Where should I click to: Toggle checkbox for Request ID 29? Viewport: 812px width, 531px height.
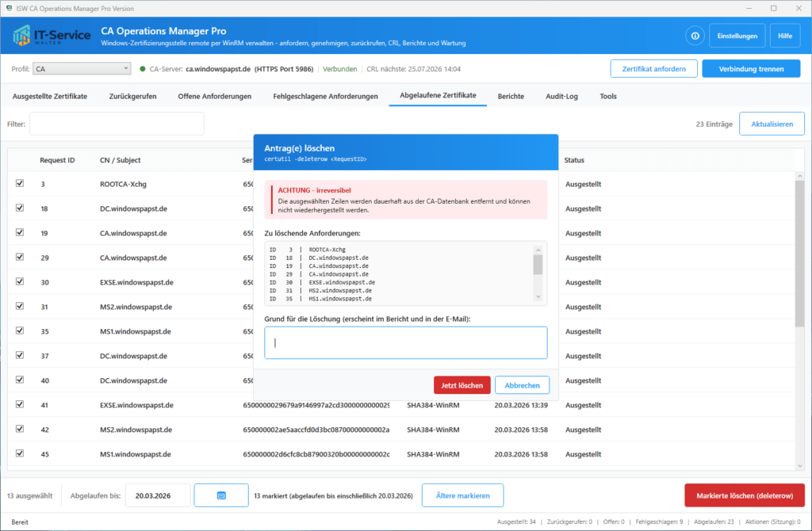pos(20,257)
